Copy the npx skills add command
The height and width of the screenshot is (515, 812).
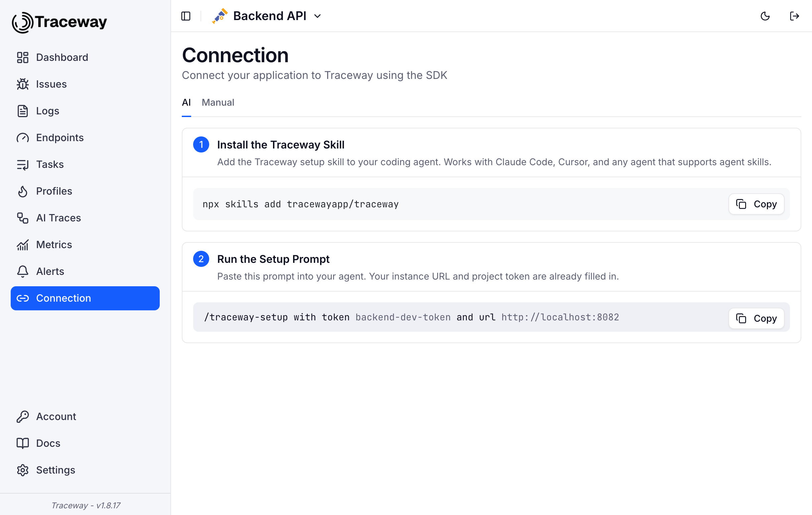(x=756, y=204)
